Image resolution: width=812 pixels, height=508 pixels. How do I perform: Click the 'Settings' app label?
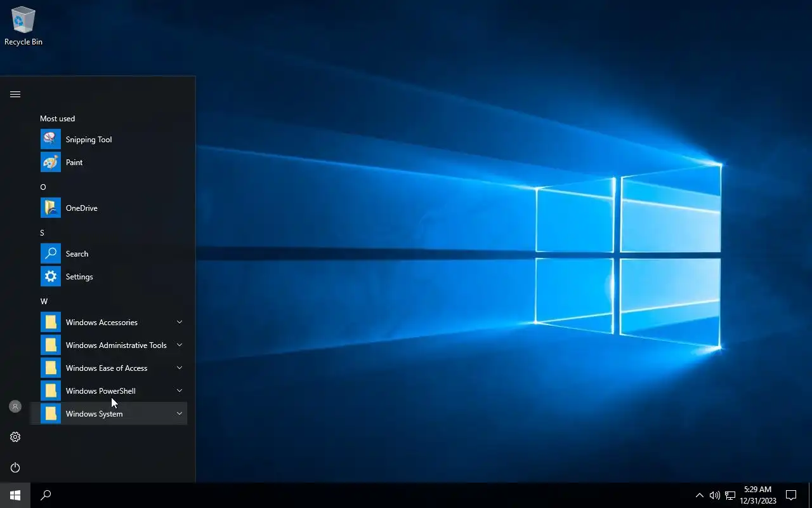[x=79, y=277]
